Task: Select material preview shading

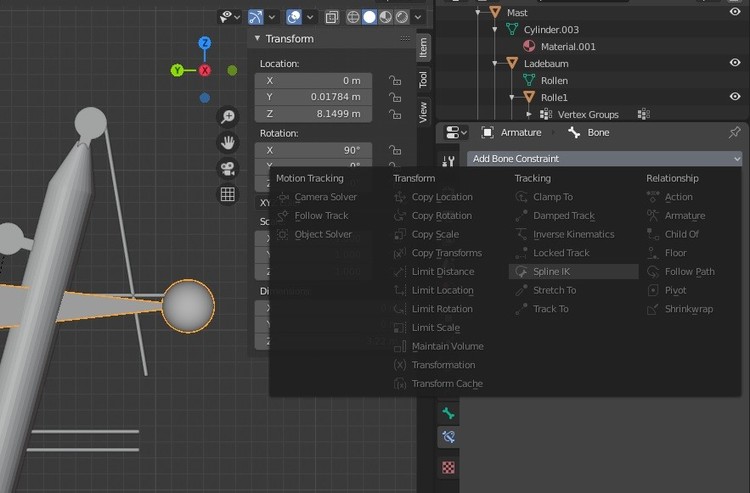Action: [x=386, y=17]
